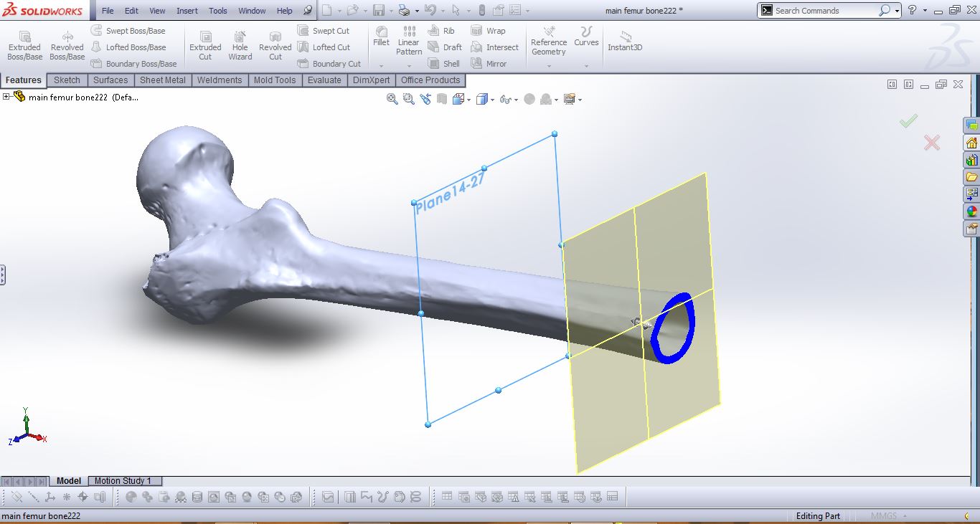Click the Print icon in toolbar
This screenshot has width=980, height=524.
pos(404,11)
